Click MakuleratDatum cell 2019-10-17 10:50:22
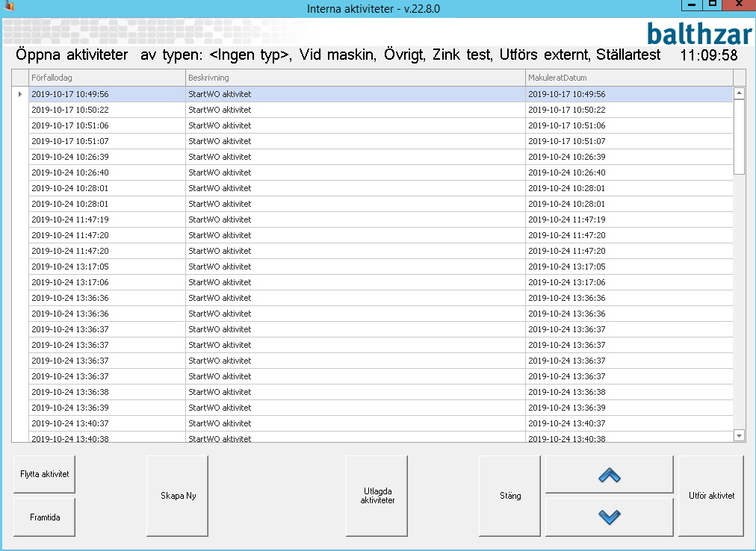Image resolution: width=756 pixels, height=551 pixels. [x=629, y=110]
